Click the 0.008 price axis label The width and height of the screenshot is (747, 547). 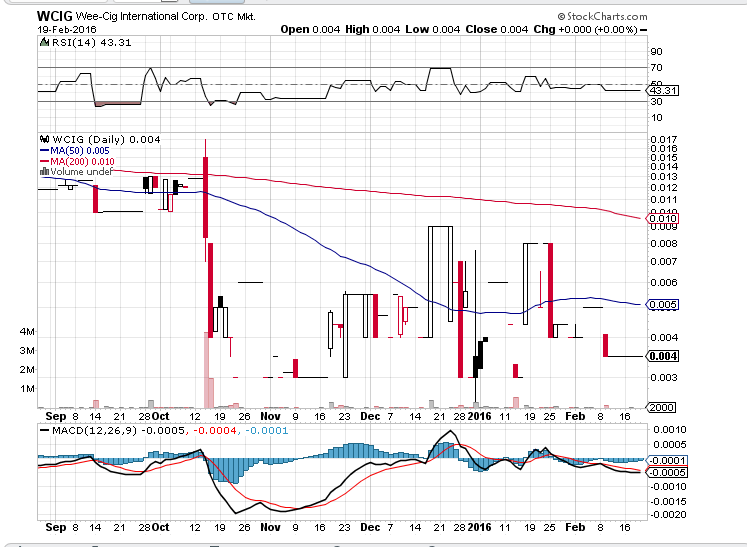click(x=664, y=243)
